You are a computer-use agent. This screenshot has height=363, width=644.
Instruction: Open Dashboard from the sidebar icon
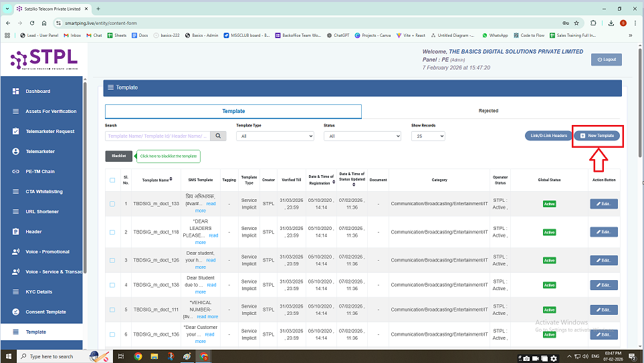16,92
